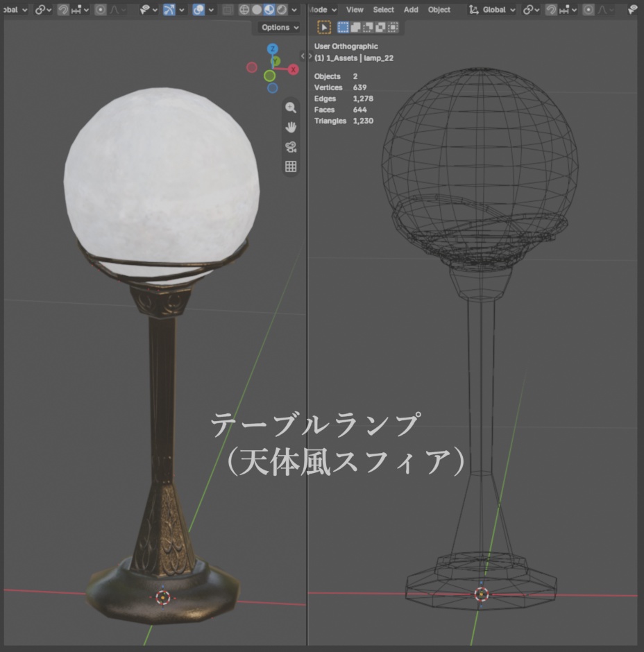This screenshot has width=644, height=652.
Task: Click the Pan hand viewport icon
Action: coord(291,127)
